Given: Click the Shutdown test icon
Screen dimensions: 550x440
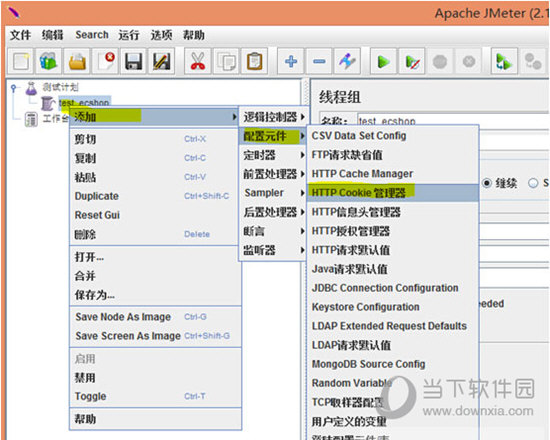Looking at the screenshot, I should (x=469, y=61).
